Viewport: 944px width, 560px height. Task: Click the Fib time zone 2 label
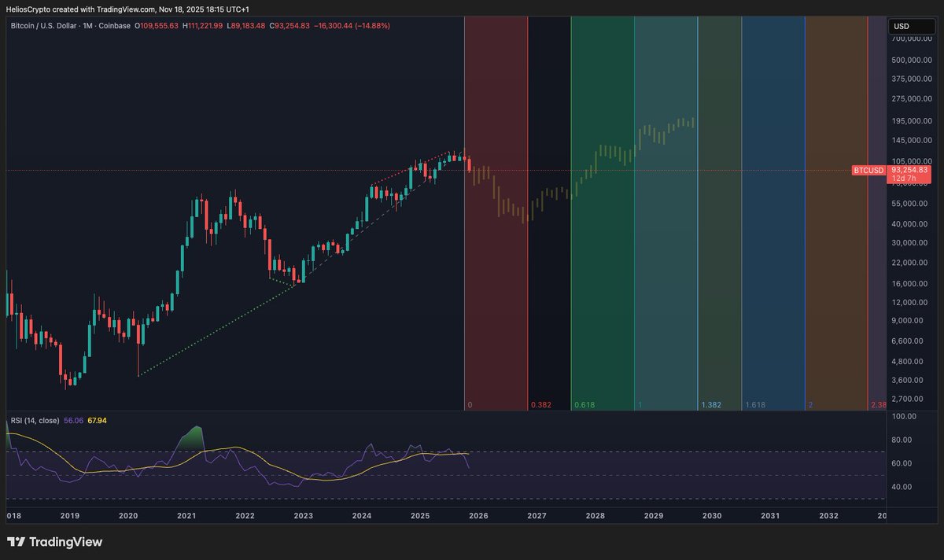(810, 404)
